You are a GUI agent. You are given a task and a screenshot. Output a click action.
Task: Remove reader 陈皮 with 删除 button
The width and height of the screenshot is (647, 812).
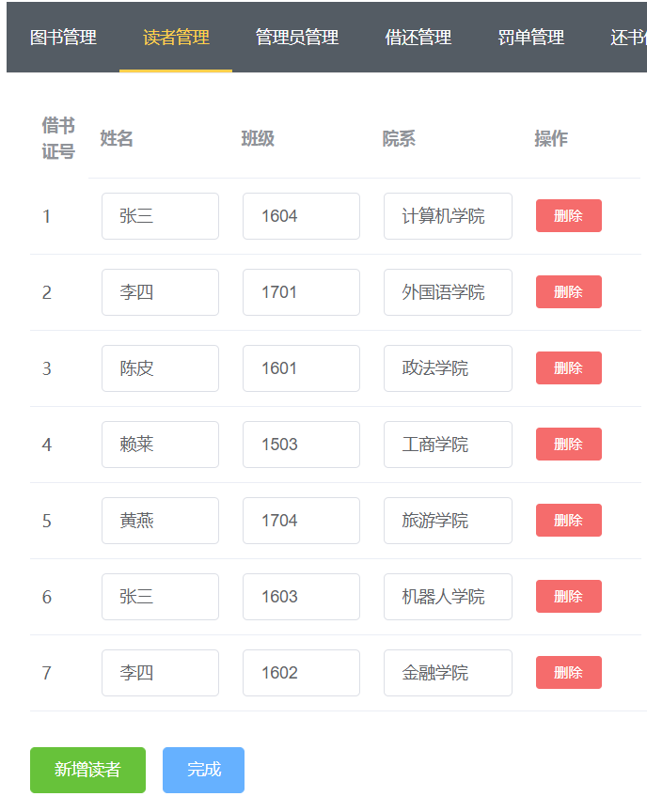coord(568,368)
